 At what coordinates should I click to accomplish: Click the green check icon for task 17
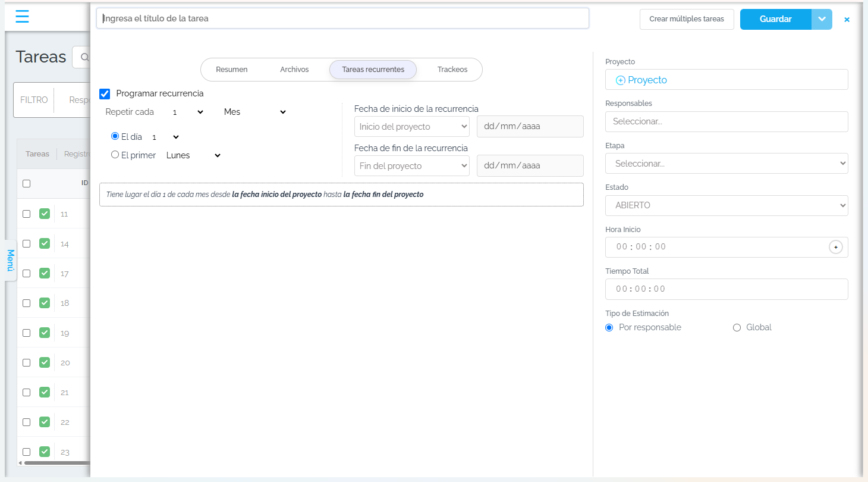(45, 273)
